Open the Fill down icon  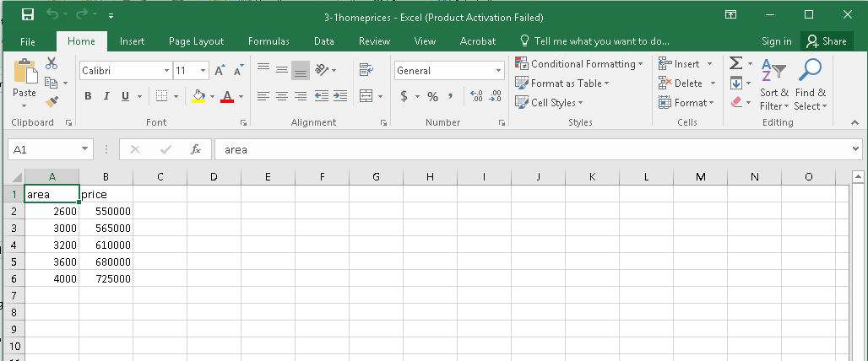click(x=735, y=83)
